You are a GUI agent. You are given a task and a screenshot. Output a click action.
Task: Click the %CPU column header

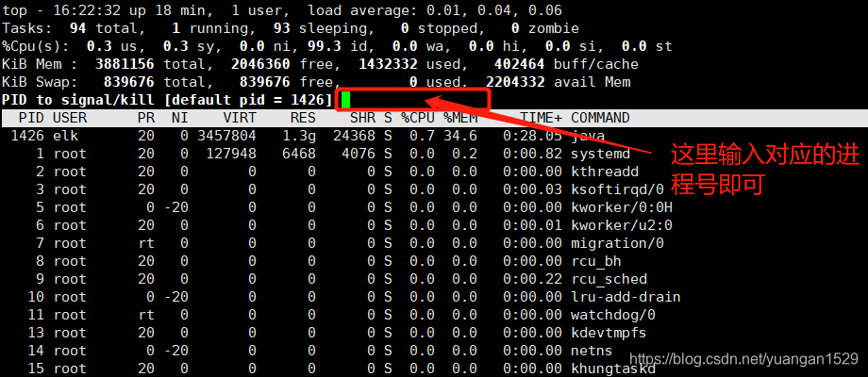418,118
